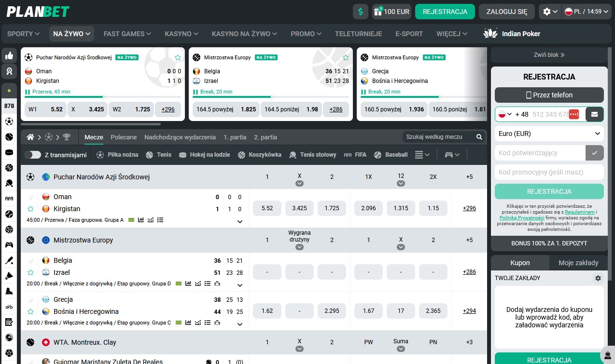Screen dimensions: 615x364
Task: Click the Kod promocyjny input field
Action: [x=549, y=172]
